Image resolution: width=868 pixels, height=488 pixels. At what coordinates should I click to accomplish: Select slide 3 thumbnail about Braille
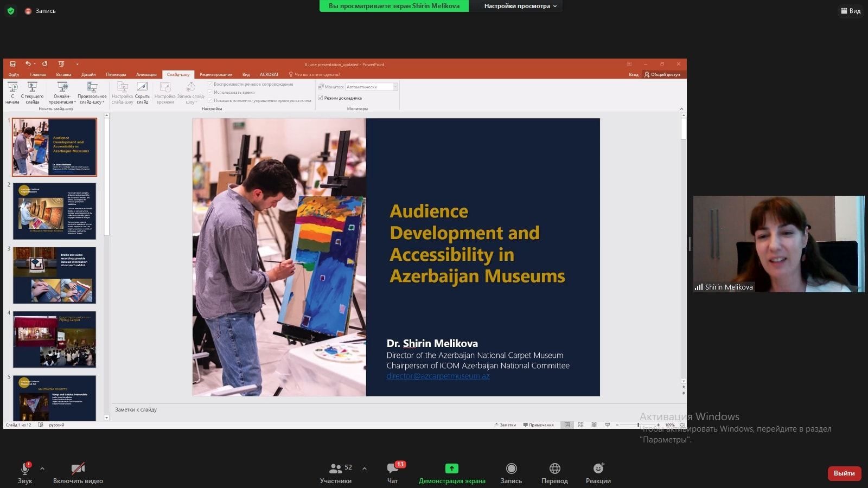(x=54, y=275)
